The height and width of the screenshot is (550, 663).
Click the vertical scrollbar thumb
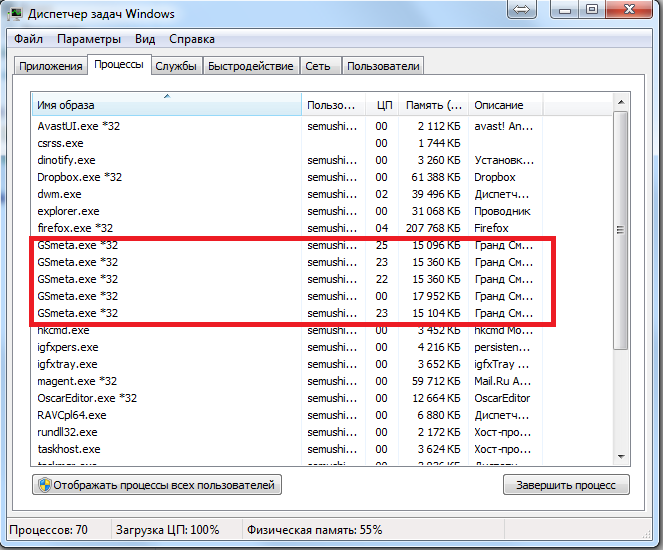[620, 230]
